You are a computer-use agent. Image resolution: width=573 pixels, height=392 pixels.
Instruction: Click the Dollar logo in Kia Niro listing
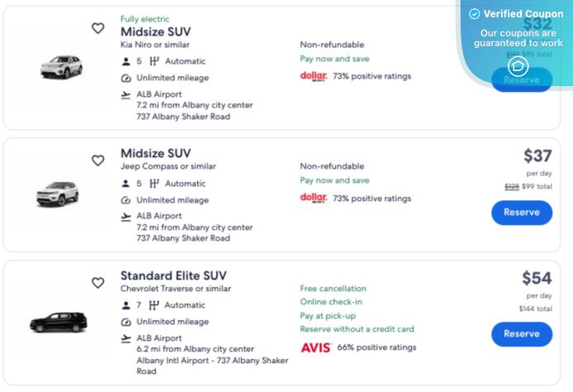(313, 76)
